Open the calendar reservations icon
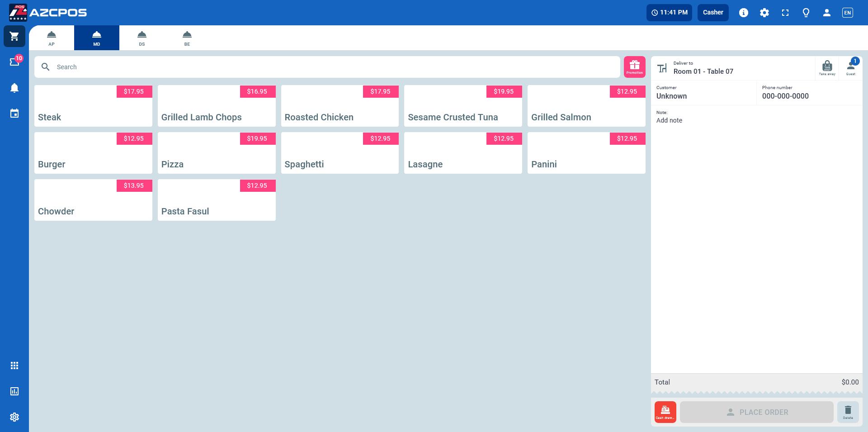This screenshot has width=868, height=432. pyautogui.click(x=14, y=113)
